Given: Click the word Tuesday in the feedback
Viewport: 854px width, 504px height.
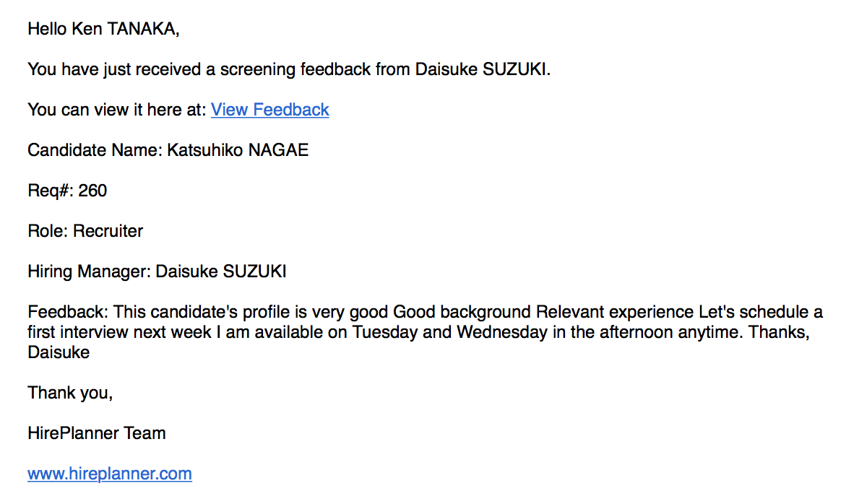Looking at the screenshot, I should (x=386, y=333).
